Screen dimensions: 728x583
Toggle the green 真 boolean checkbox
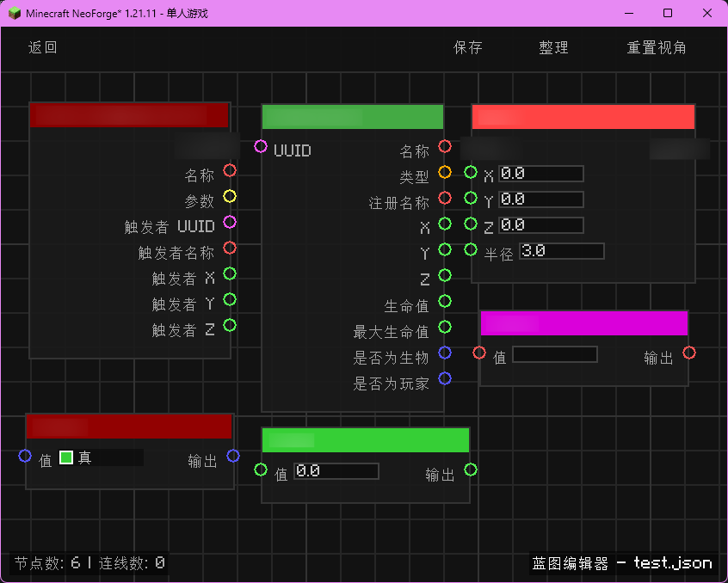66,457
